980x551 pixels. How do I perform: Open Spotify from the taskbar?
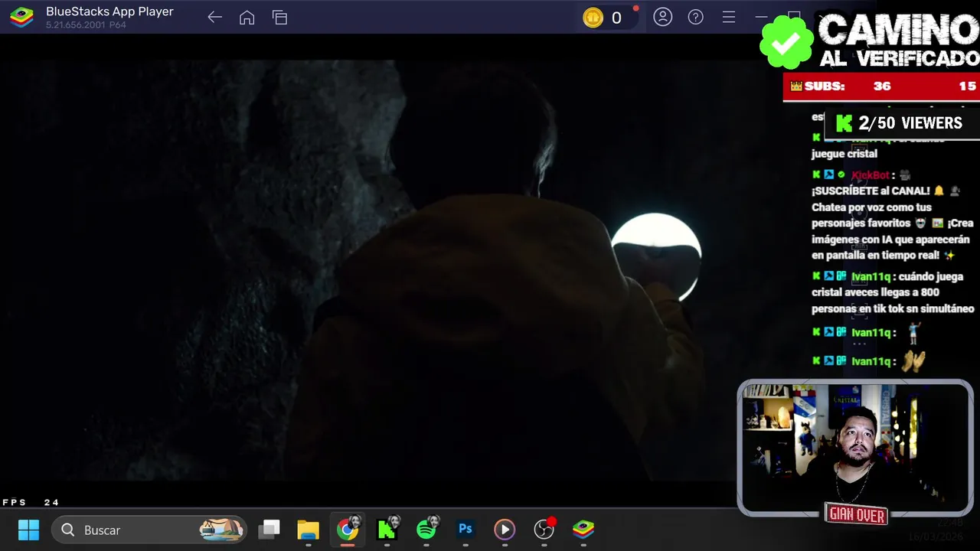(427, 529)
